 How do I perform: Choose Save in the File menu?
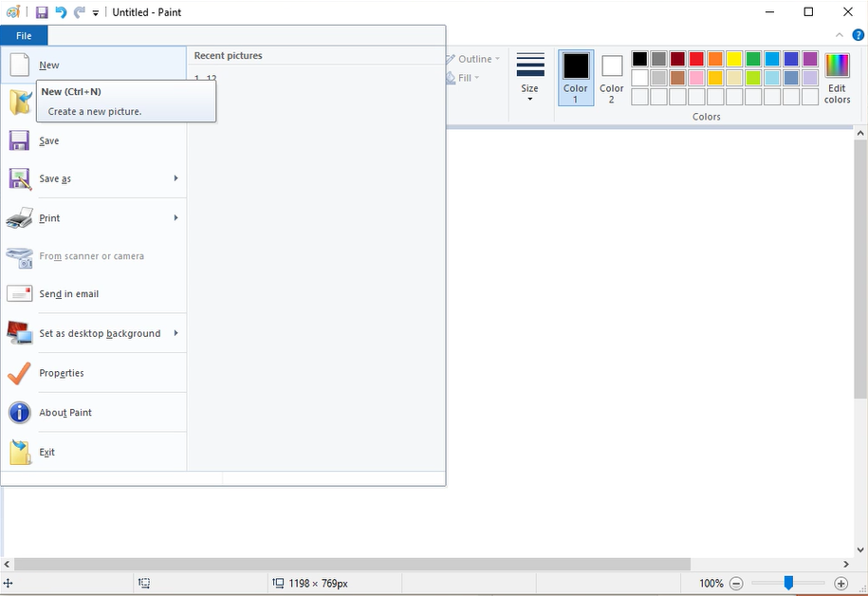click(94, 140)
